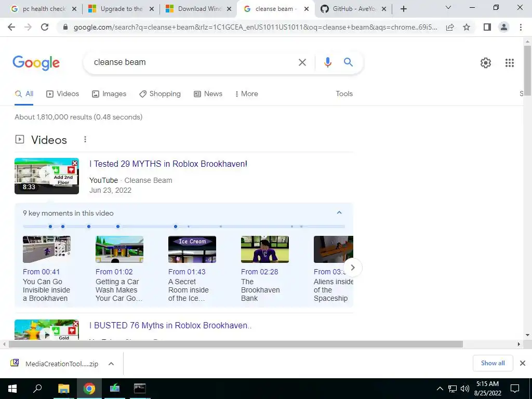Viewport: 532px width, 399px height.
Task: Click the padlock site info icon
Action: pos(65,27)
